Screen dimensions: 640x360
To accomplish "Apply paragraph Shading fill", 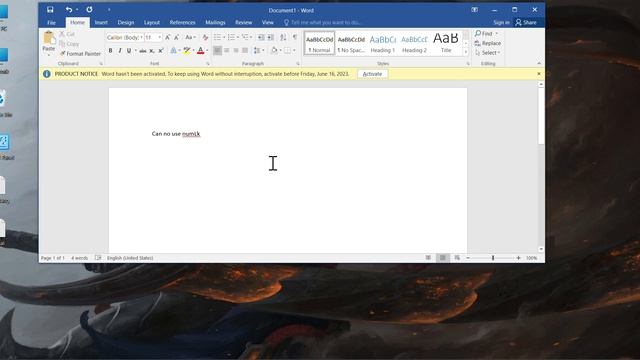I will (x=274, y=51).
